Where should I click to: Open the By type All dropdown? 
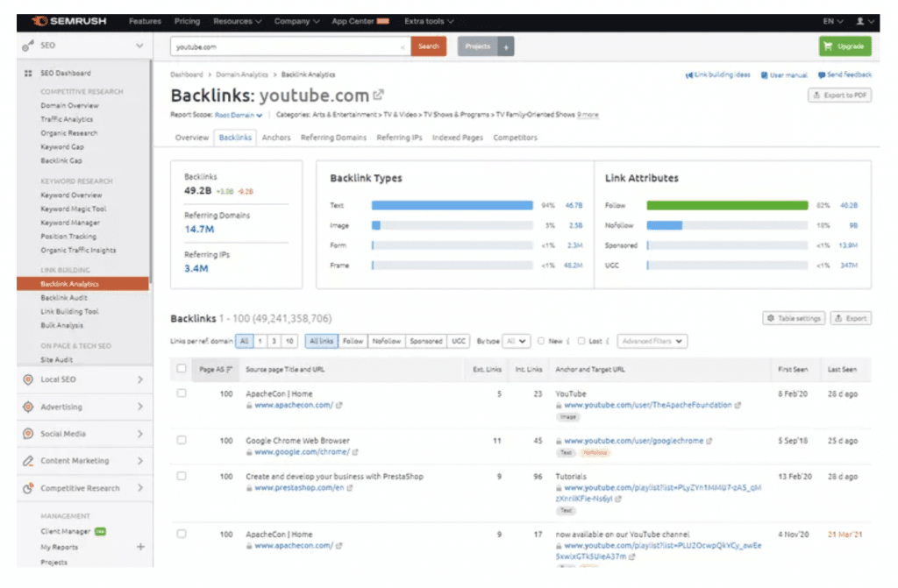coord(516,341)
